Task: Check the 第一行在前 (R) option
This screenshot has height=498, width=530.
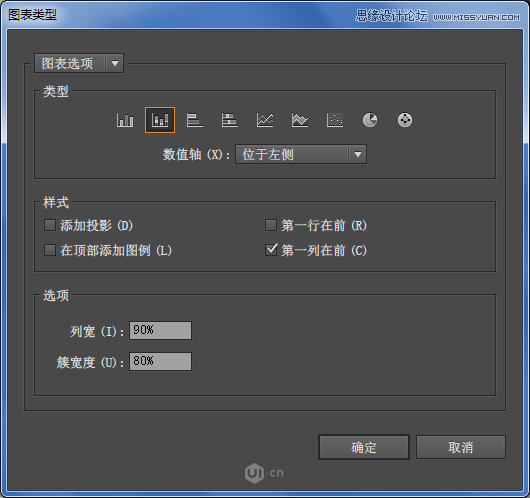Action: coord(271,225)
